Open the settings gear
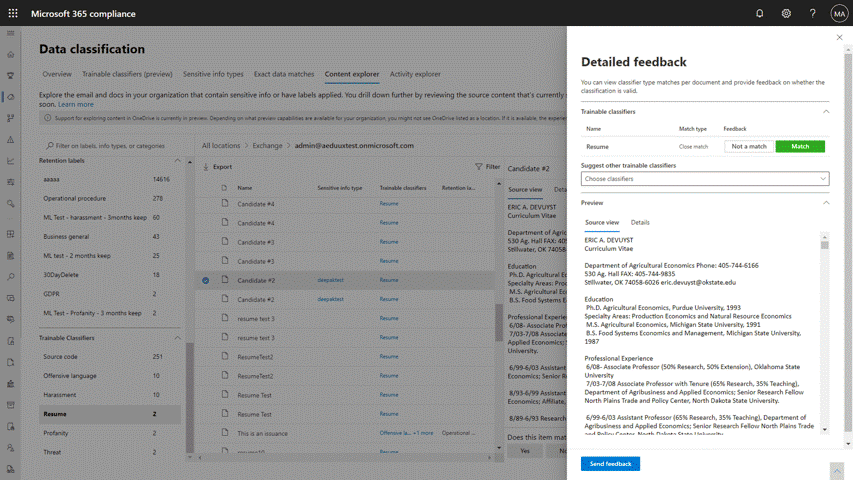The height and width of the screenshot is (480, 853). 786,13
